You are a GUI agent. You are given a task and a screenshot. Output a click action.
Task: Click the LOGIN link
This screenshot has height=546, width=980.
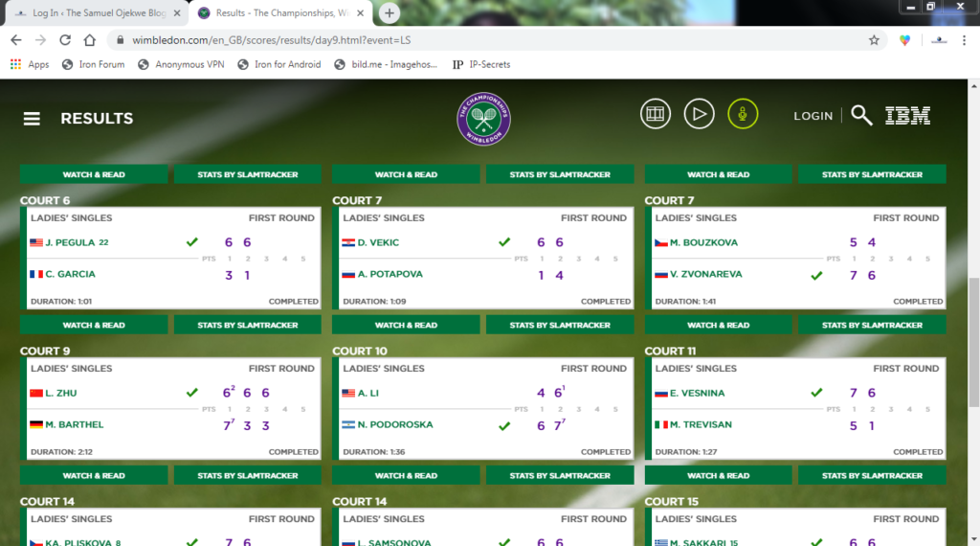[x=813, y=116]
